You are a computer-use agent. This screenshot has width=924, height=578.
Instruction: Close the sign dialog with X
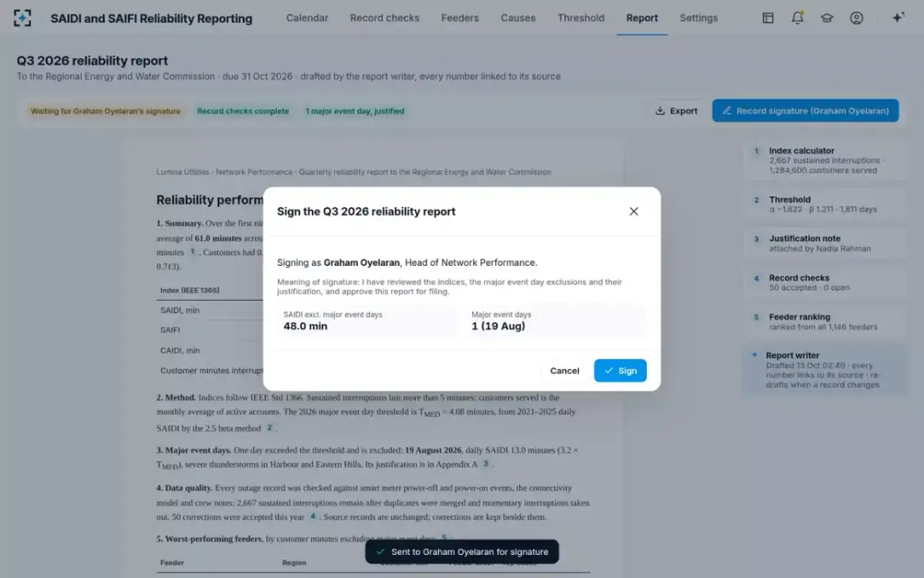pyautogui.click(x=634, y=211)
